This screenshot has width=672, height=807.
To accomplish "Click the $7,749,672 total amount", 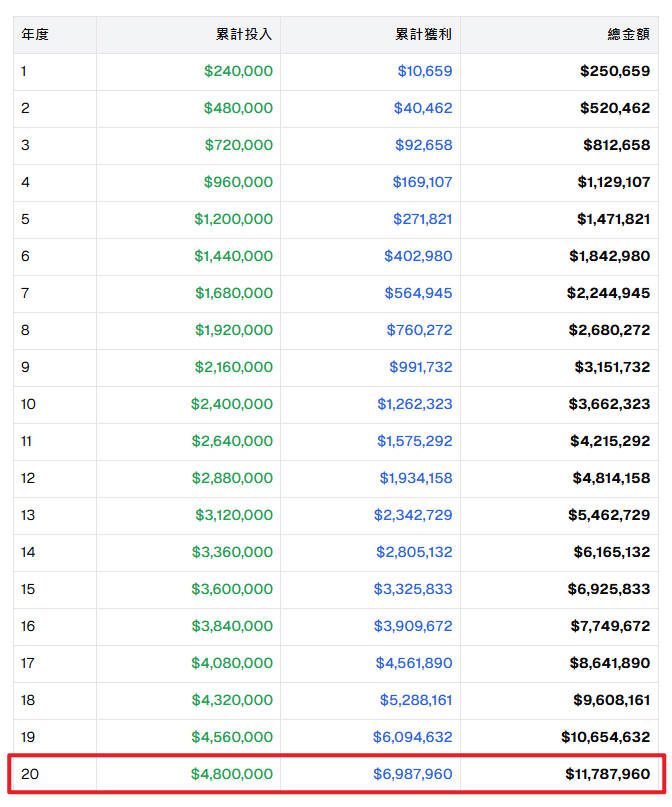I will coord(610,626).
